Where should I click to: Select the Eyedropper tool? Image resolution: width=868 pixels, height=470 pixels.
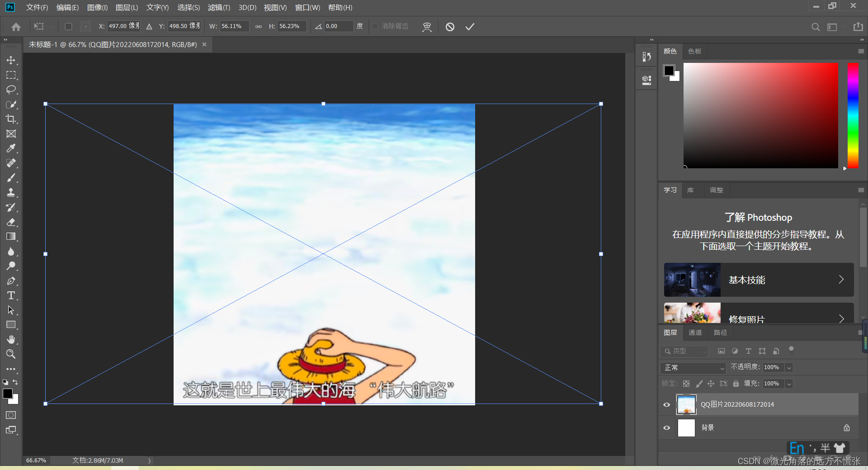(11, 148)
